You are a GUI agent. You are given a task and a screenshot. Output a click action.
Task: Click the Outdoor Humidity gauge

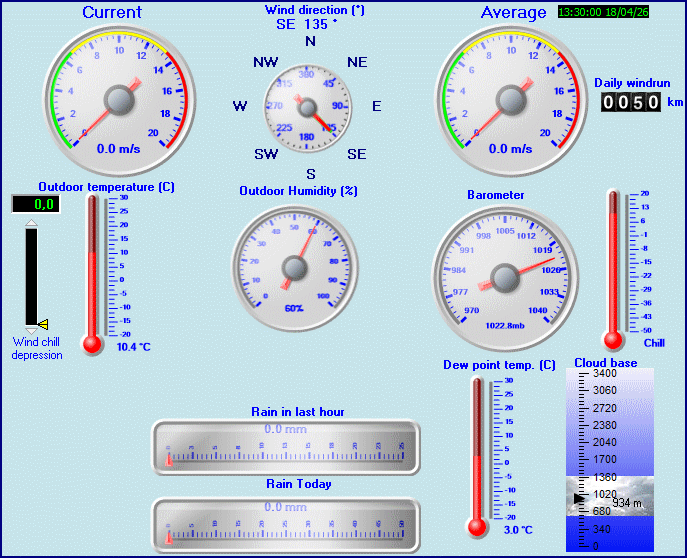point(294,267)
